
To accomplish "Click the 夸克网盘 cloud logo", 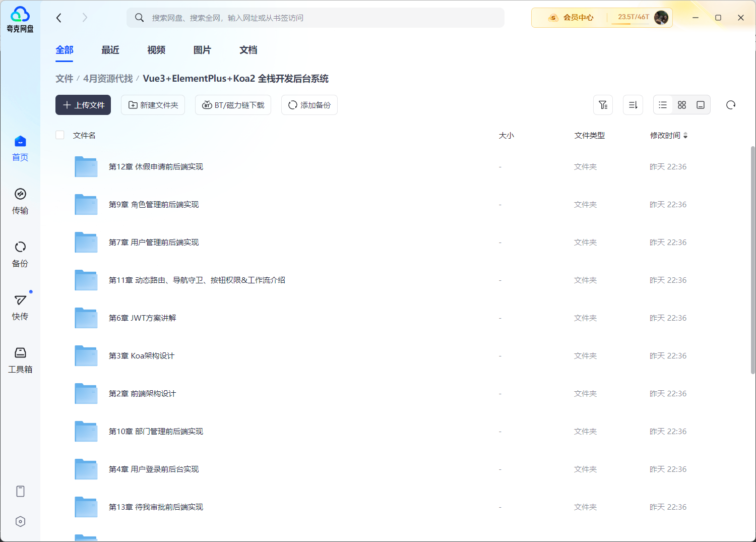I will (20, 19).
